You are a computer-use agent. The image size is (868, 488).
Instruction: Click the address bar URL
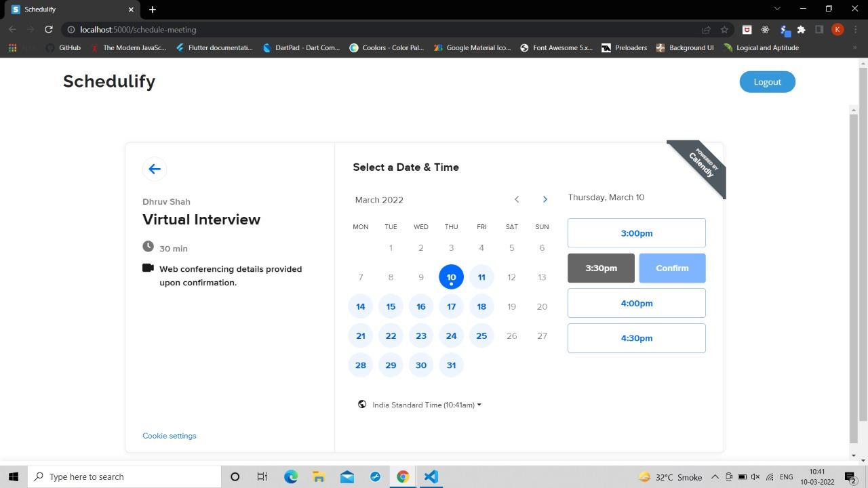[138, 30]
